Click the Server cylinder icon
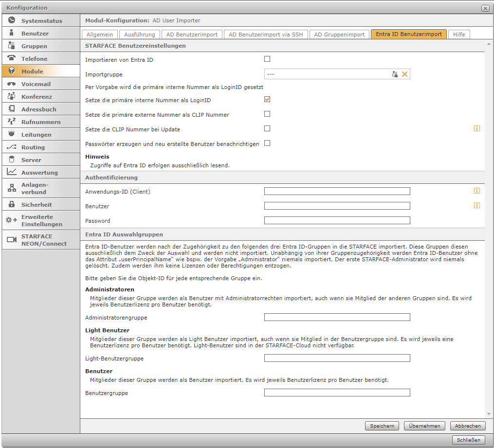 (x=12, y=159)
